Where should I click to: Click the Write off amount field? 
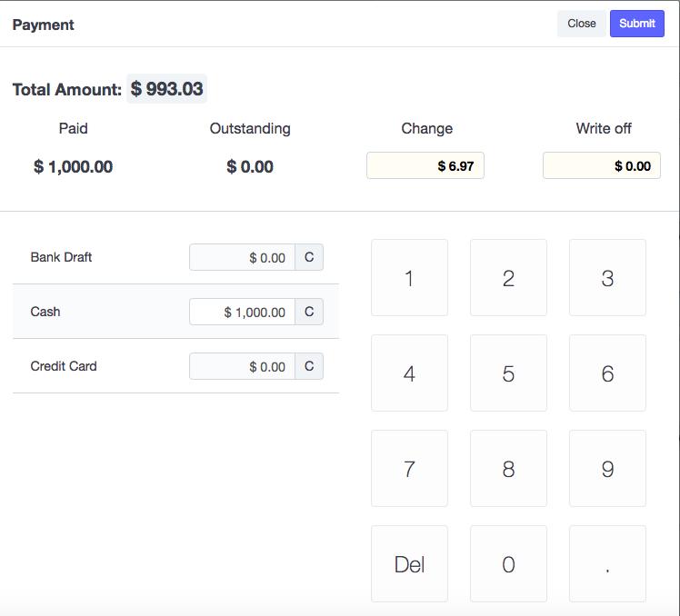[601, 165]
